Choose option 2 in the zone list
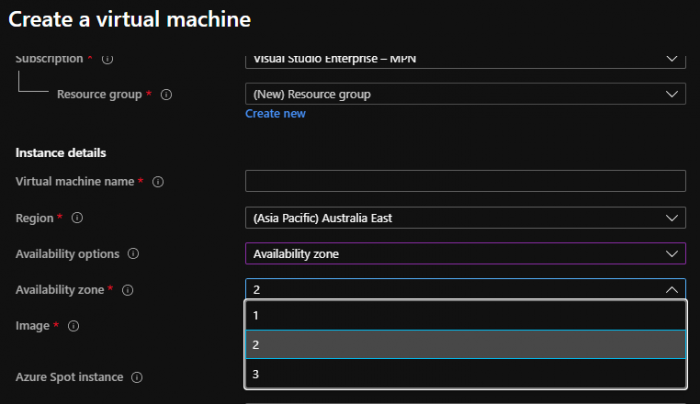 [465, 345]
